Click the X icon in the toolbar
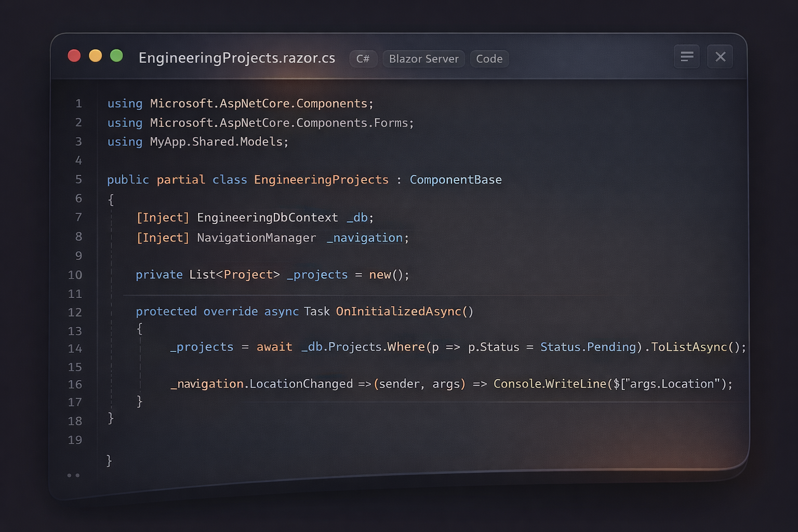The image size is (798, 532). (x=720, y=57)
